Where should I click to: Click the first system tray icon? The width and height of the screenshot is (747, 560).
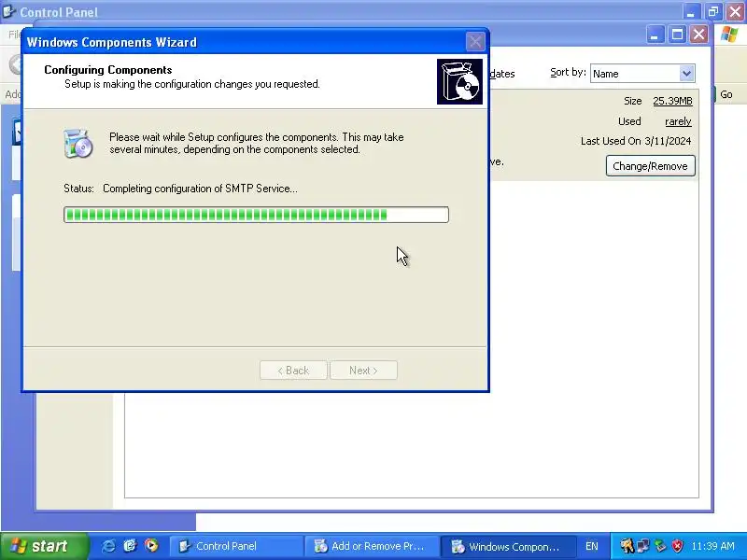point(627,546)
